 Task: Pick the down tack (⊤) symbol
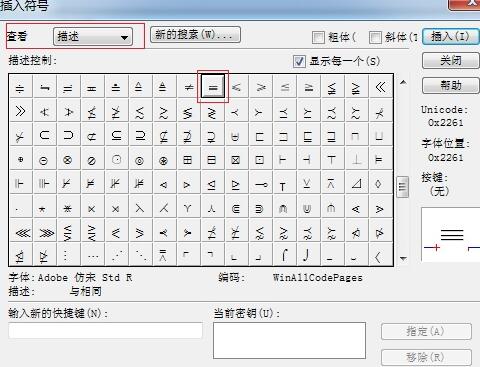point(332,159)
